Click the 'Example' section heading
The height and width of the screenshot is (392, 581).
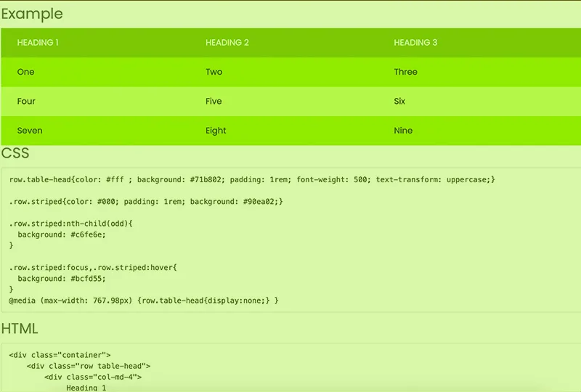[32, 14]
